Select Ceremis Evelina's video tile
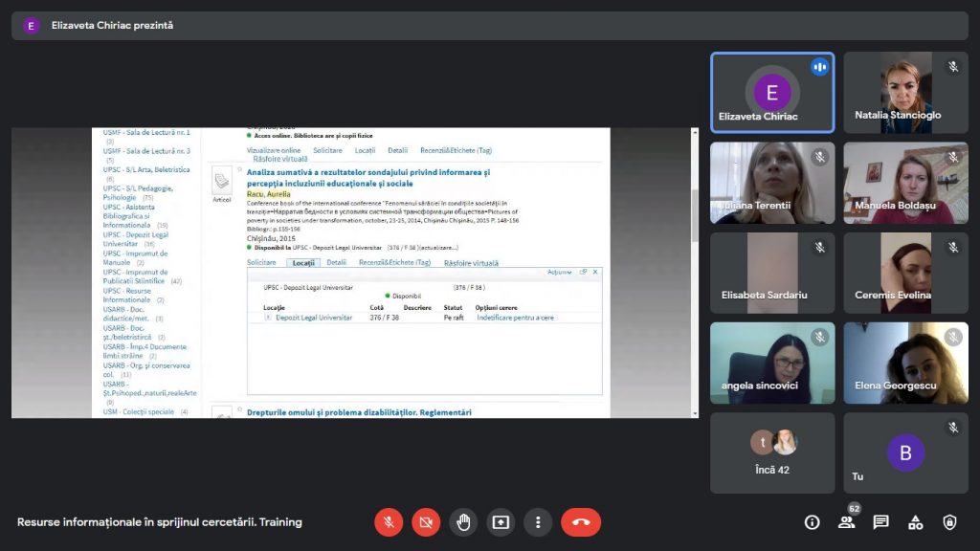This screenshot has height=551, width=980. click(x=905, y=273)
